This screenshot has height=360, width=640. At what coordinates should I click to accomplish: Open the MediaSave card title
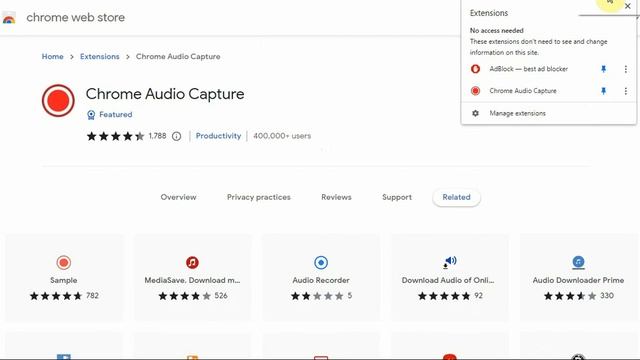pos(192,280)
